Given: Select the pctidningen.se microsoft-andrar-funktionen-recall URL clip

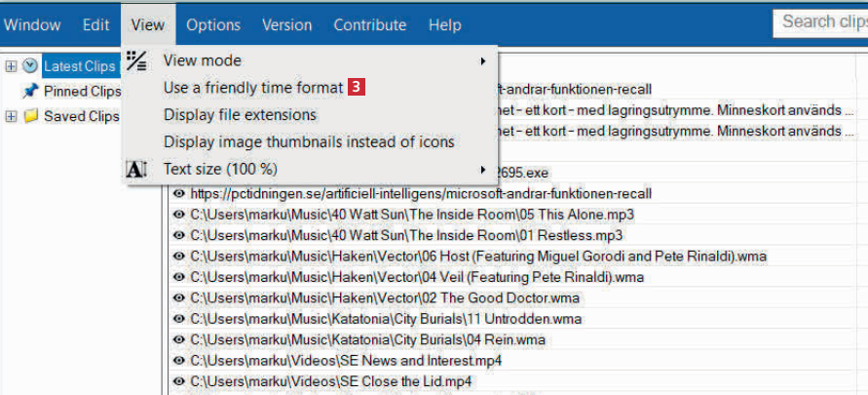Looking at the screenshot, I should [421, 193].
